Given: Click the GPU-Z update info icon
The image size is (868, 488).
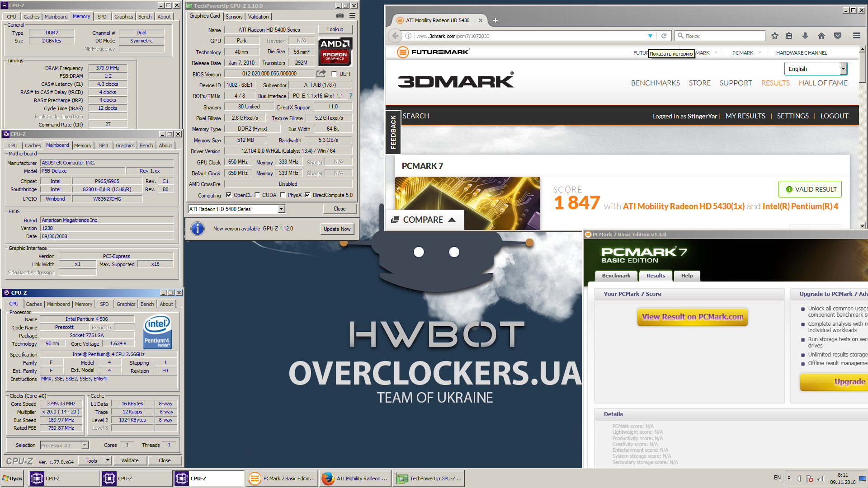Looking at the screenshot, I should [x=198, y=229].
